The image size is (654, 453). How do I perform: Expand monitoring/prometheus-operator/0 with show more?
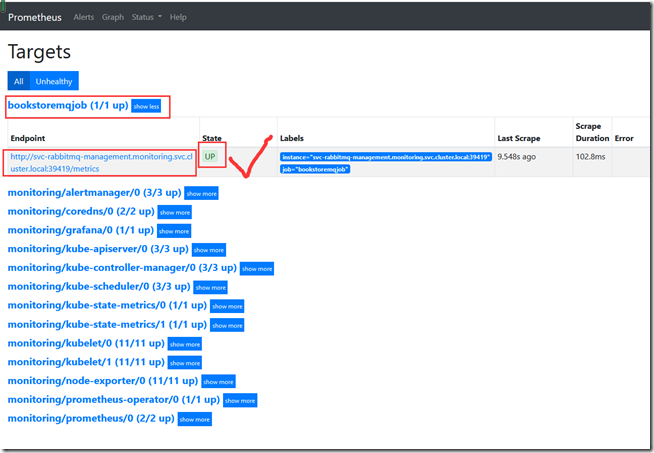[240, 400]
